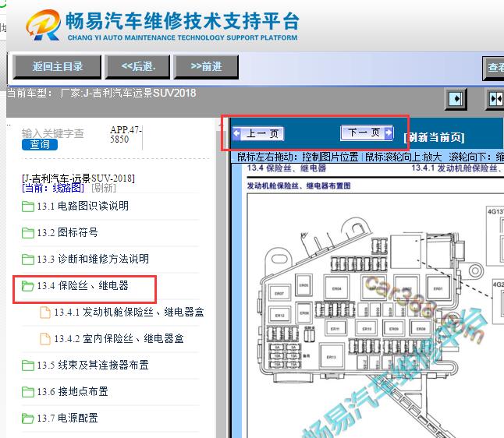Click folder icon beside 13.1

(x=28, y=207)
